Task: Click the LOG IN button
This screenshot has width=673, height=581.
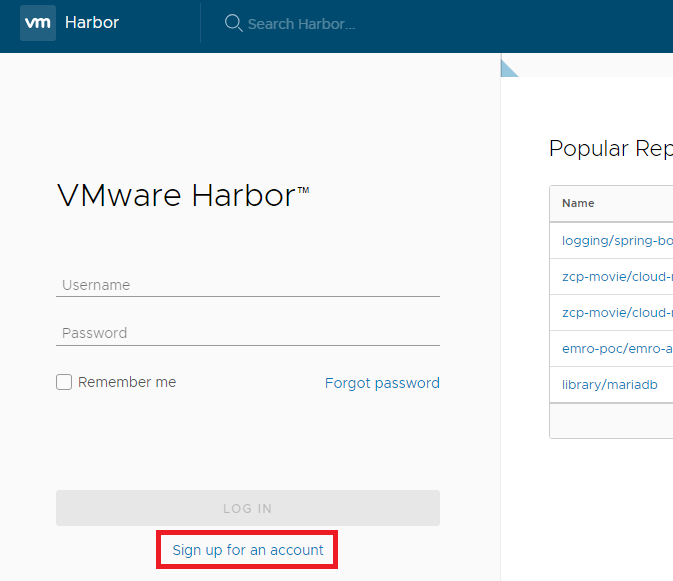Action: click(x=248, y=508)
